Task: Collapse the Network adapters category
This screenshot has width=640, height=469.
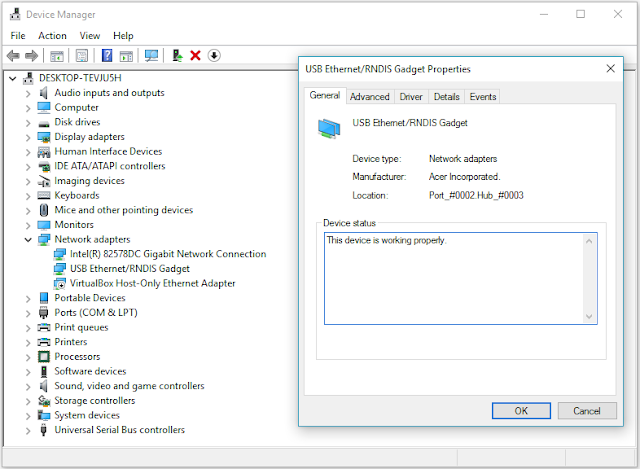Action: 27,240
